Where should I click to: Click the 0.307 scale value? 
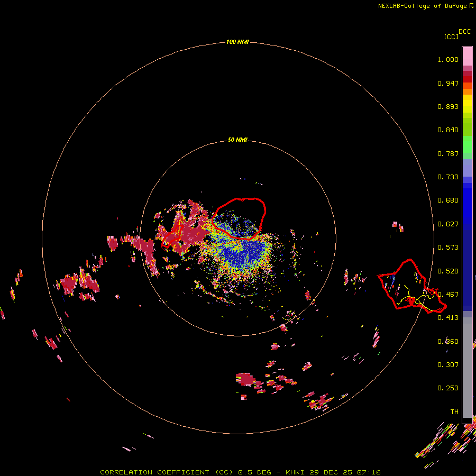tap(448, 365)
